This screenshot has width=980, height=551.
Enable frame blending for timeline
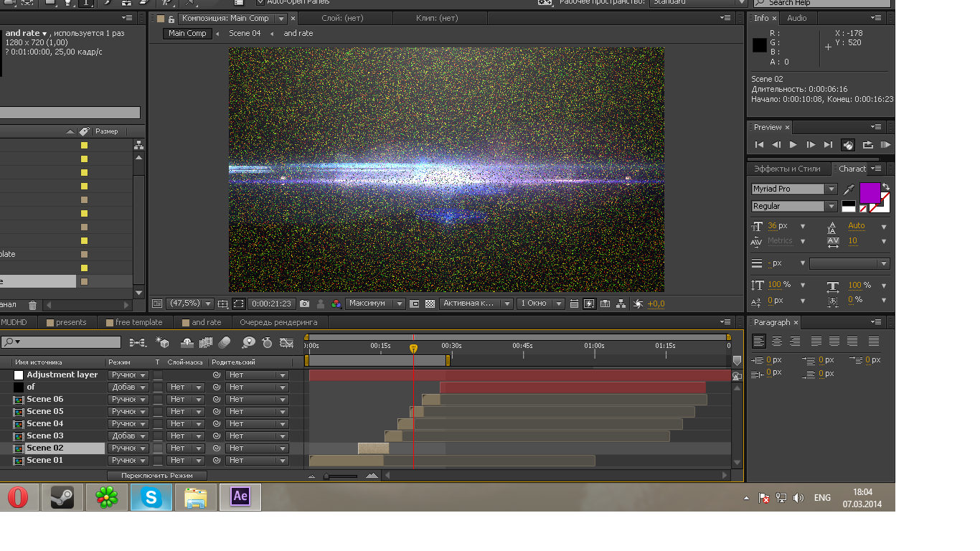(x=206, y=343)
